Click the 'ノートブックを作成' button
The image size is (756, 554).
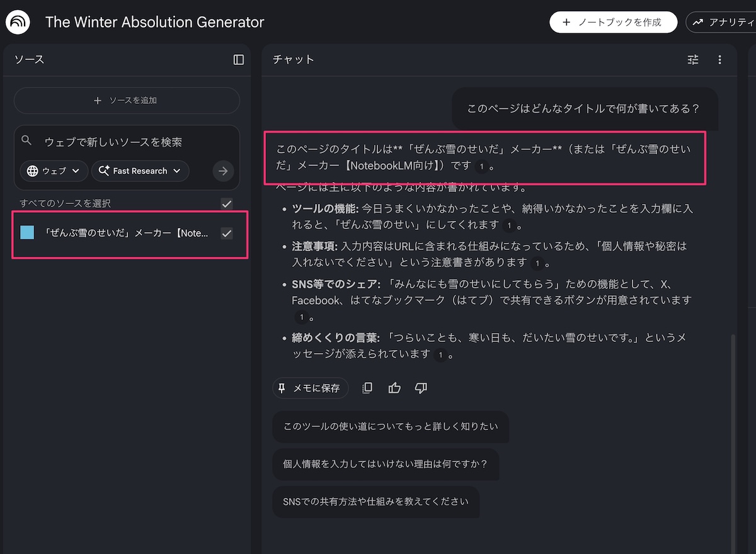click(x=613, y=22)
